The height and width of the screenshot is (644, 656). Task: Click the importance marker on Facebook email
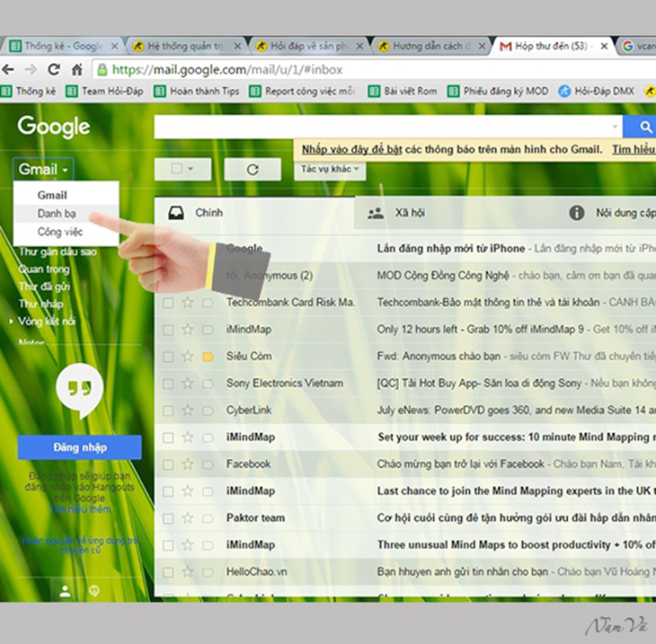coord(208,464)
